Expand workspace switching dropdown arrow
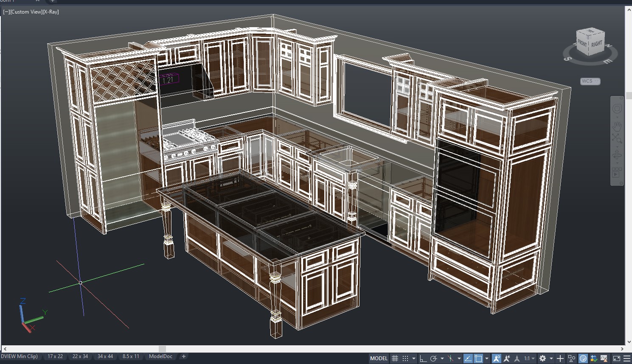 pos(551,358)
